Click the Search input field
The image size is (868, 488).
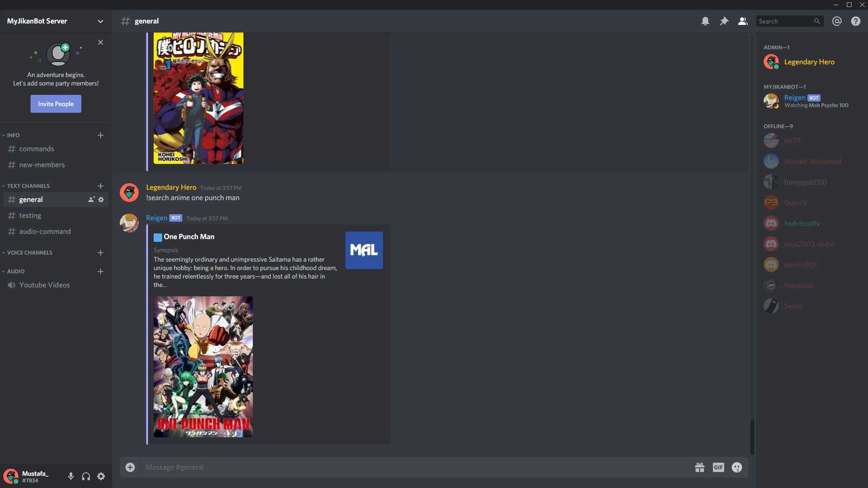790,21
